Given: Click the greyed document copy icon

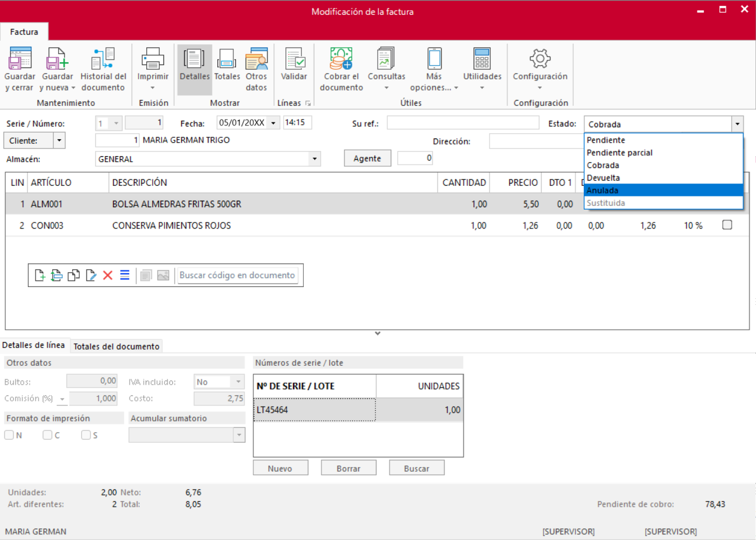Looking at the screenshot, I should point(146,275).
